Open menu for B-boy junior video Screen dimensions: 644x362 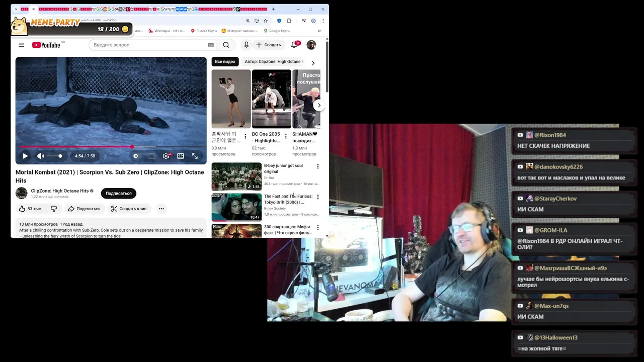pyautogui.click(x=317, y=166)
